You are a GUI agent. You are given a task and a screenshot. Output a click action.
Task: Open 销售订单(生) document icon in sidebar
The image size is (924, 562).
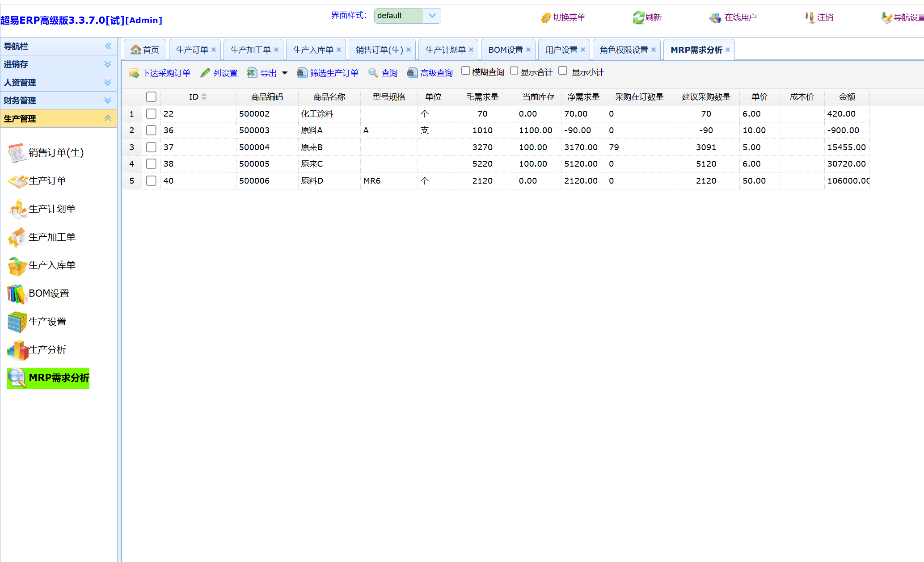17,153
